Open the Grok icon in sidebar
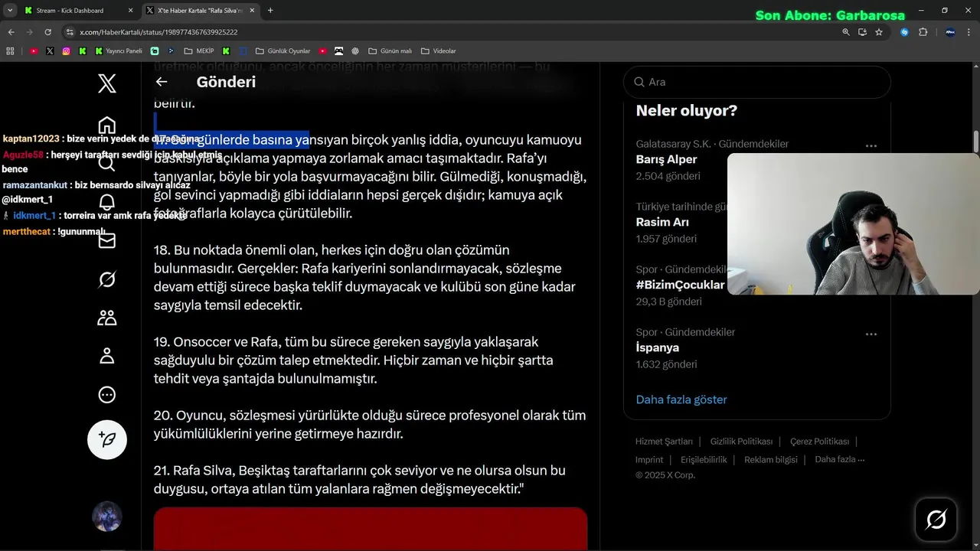 click(107, 279)
